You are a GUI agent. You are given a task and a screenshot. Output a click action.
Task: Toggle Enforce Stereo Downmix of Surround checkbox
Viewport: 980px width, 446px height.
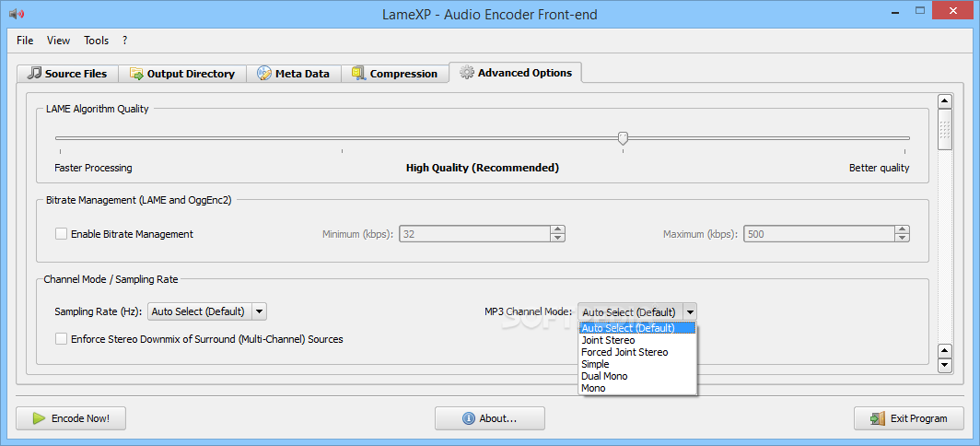click(x=61, y=339)
